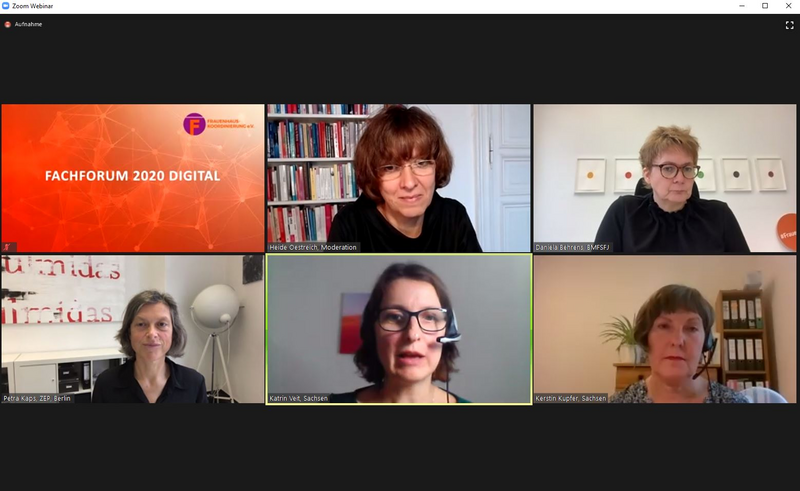Select Heide Oestreich's video tile
Image resolution: width=800 pixels, height=491 pixels.
point(399,178)
